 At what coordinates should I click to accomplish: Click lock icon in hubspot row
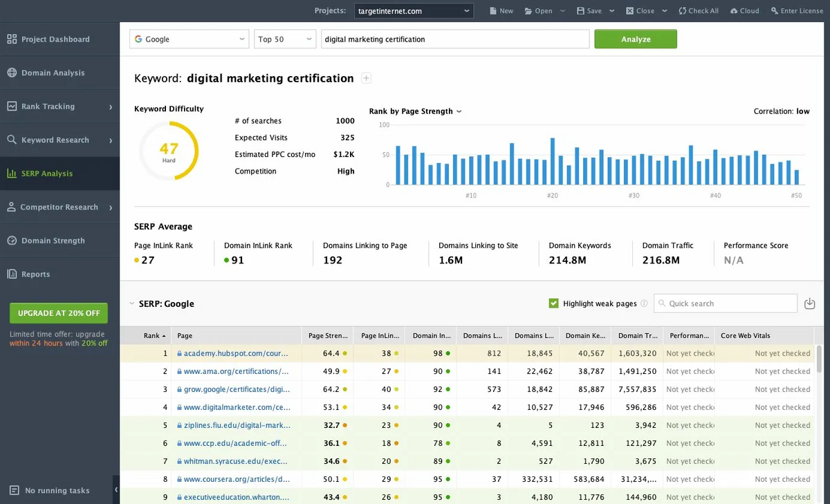[179, 353]
